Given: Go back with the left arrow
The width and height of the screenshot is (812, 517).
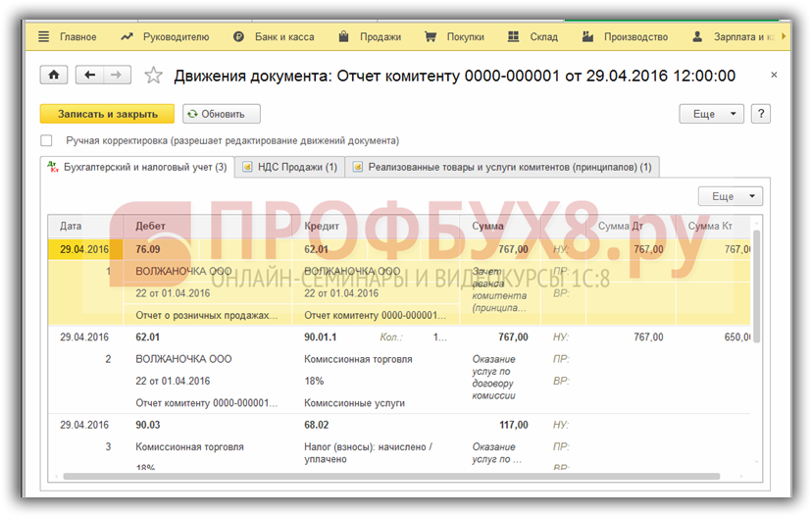Looking at the screenshot, I should 91,76.
